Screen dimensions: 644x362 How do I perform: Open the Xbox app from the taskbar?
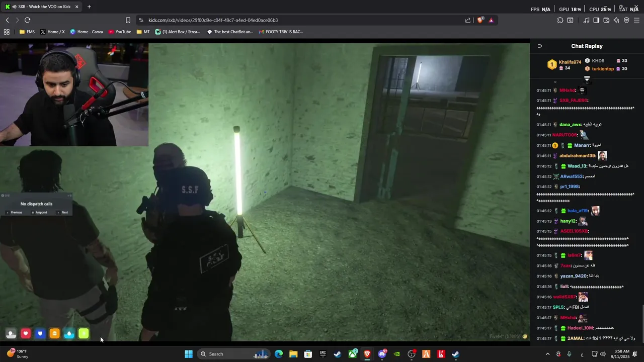click(353, 354)
